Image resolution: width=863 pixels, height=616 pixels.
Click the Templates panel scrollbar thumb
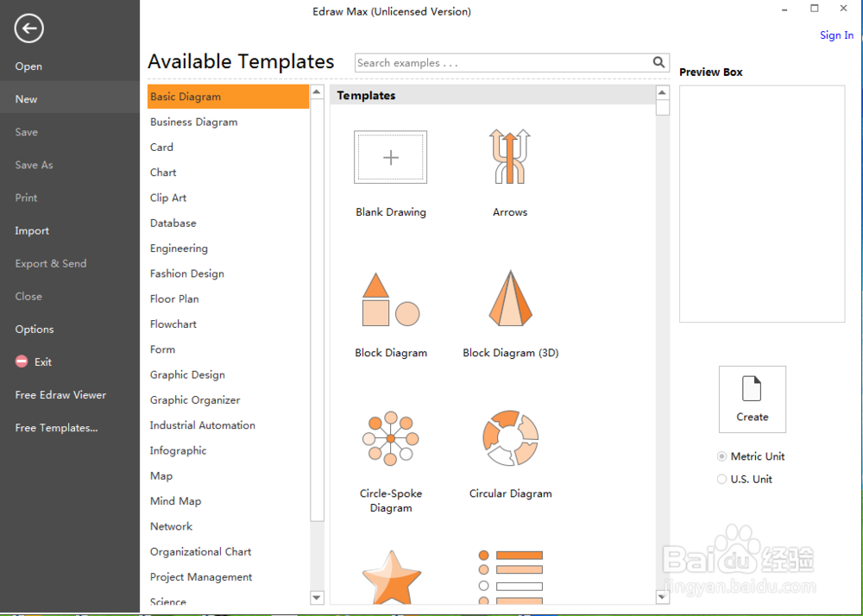pos(663,107)
